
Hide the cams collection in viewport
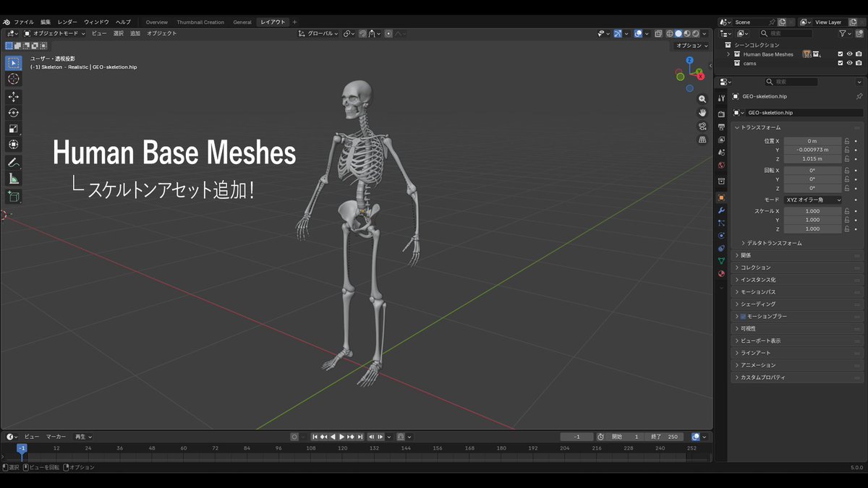point(850,64)
